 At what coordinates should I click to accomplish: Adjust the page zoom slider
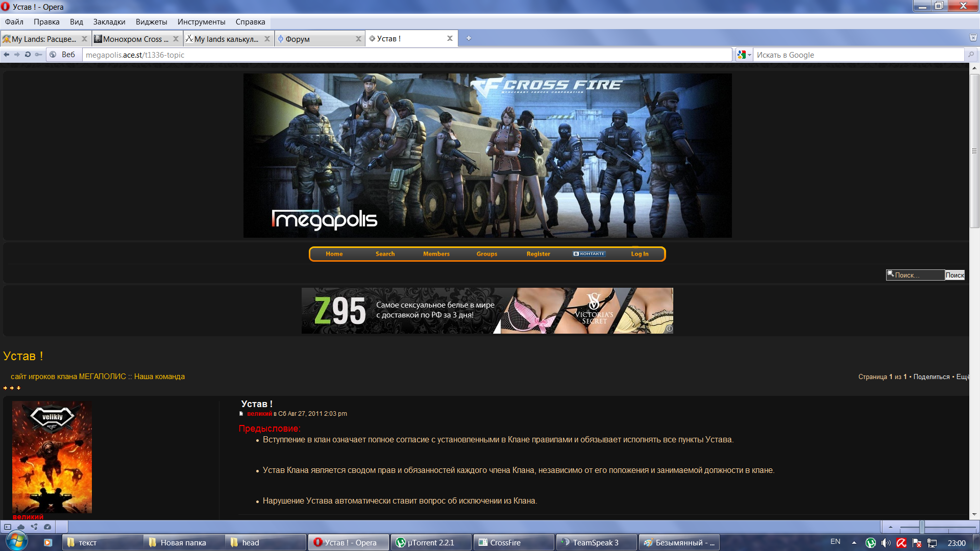[922, 527]
